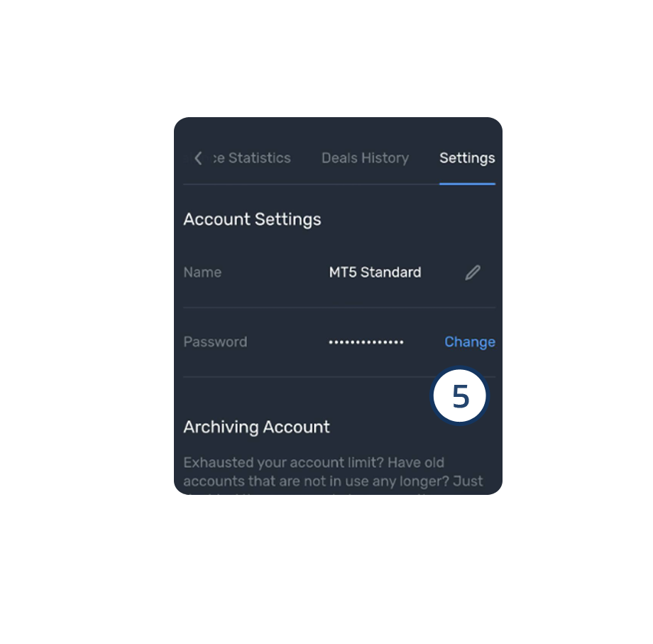Open the Deals History tab
653x644 pixels.
pos(365,158)
